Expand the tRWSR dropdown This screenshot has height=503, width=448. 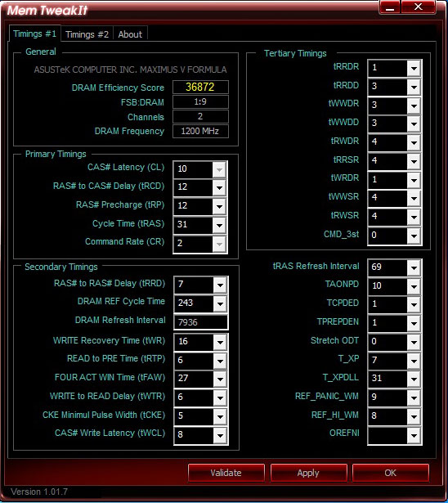pyautogui.click(x=414, y=217)
